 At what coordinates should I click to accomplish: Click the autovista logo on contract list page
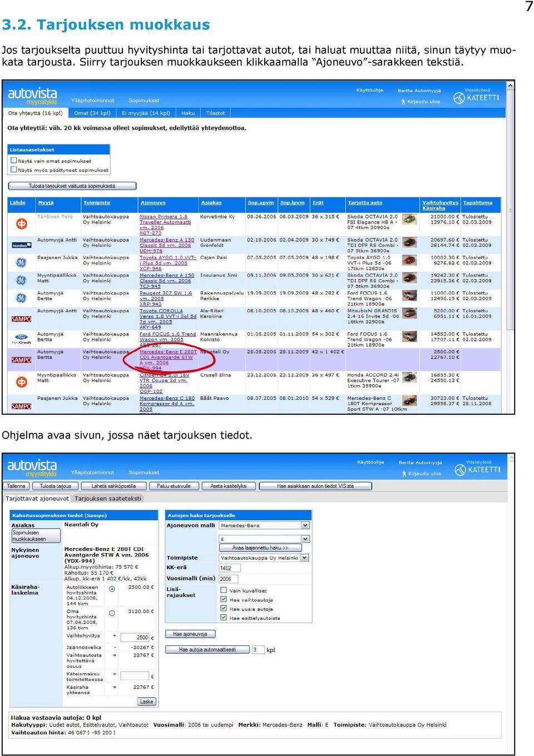click(x=32, y=95)
